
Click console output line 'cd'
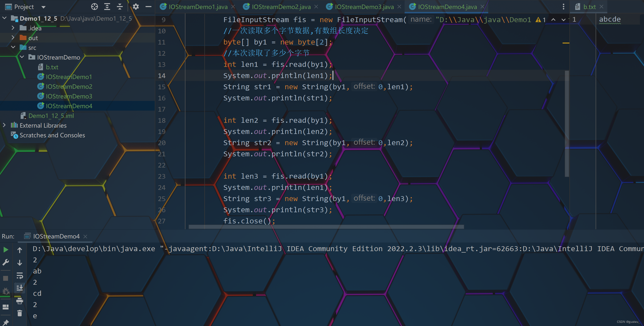click(x=37, y=293)
